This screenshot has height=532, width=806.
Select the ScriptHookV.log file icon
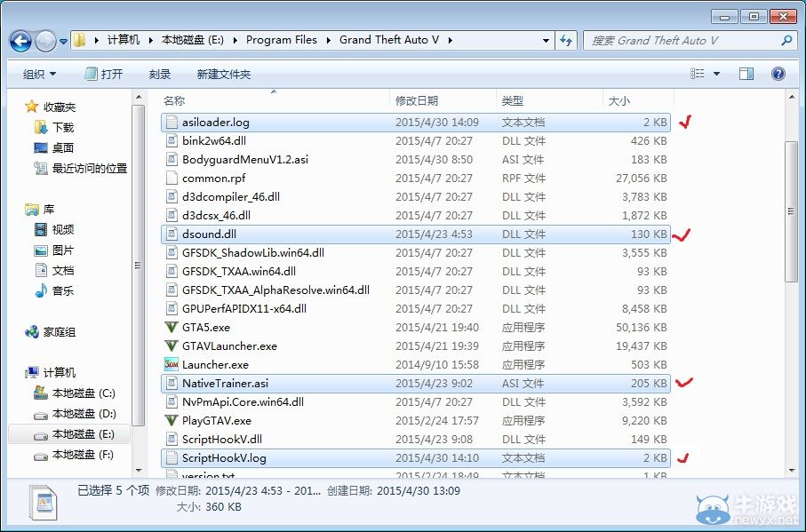172,458
